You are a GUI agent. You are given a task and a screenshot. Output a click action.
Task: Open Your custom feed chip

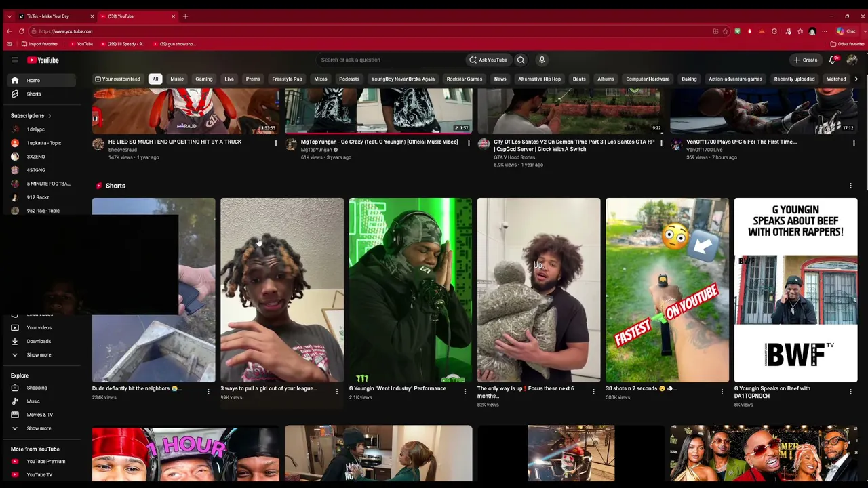[x=117, y=79]
